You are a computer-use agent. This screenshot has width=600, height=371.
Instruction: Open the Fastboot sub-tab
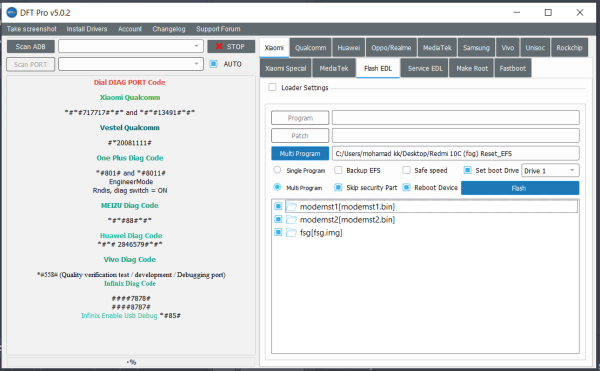point(513,68)
